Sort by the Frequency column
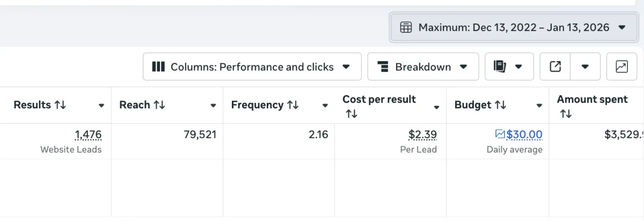The width and height of the screenshot is (644, 221). point(293,105)
